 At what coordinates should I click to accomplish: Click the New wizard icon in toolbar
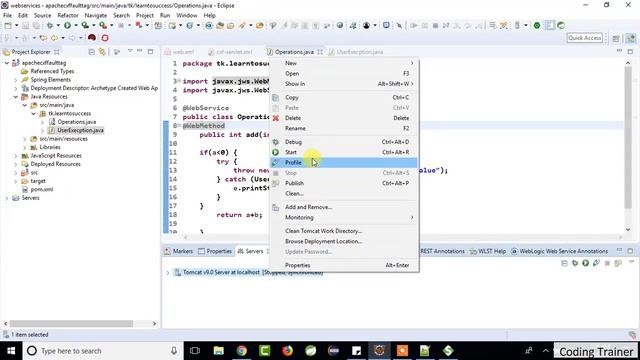point(8,25)
